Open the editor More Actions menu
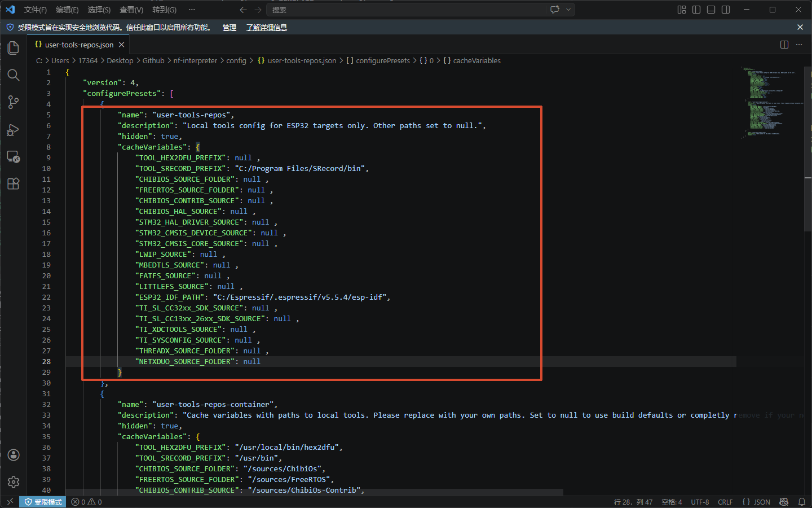This screenshot has height=508, width=812. pyautogui.click(x=799, y=45)
